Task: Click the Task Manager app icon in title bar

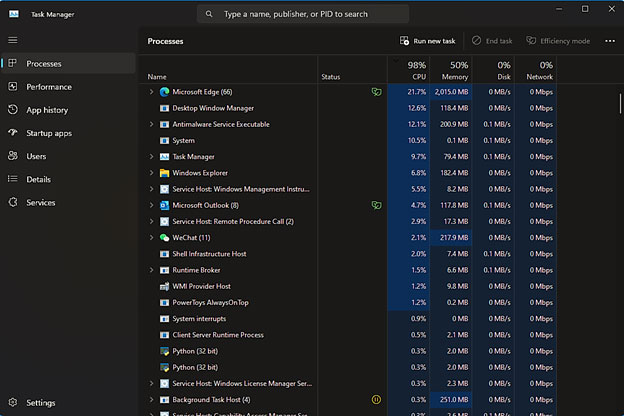Action: (14, 14)
